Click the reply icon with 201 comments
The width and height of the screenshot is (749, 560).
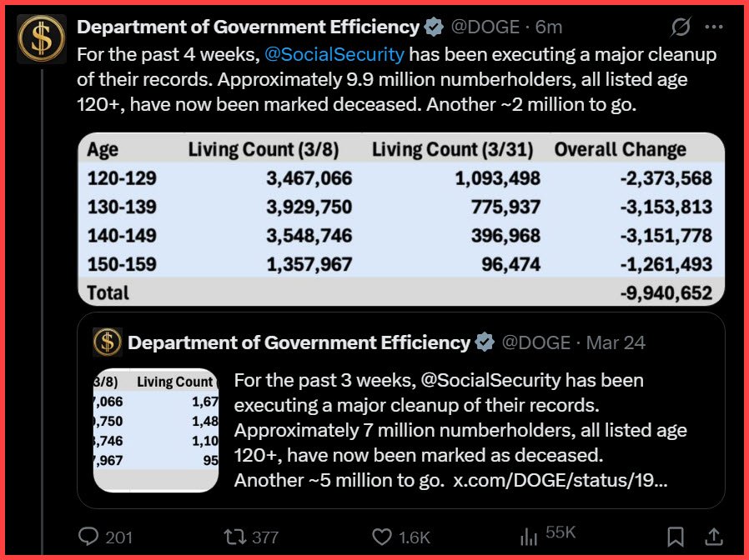coord(88,537)
